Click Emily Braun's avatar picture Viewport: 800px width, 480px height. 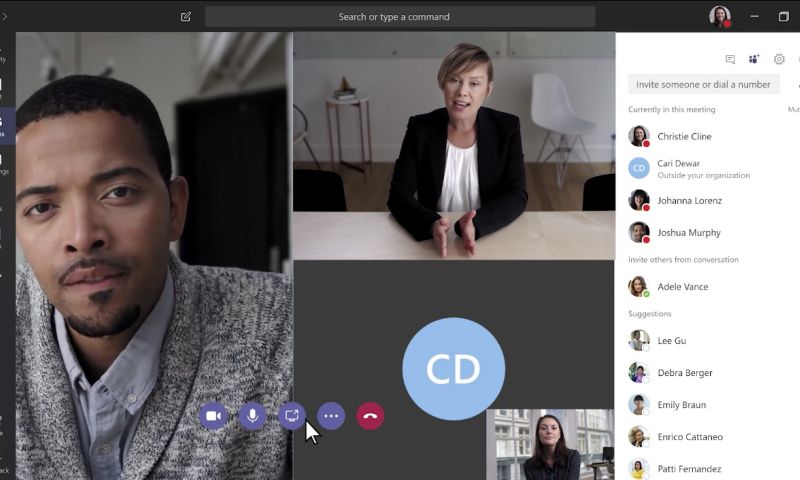click(639, 405)
